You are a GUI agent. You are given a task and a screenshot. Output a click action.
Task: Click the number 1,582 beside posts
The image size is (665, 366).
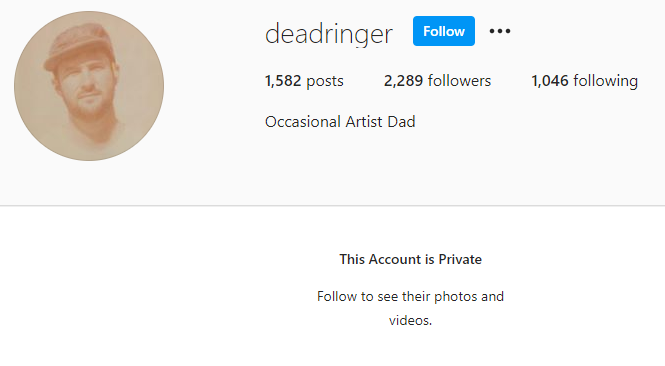tap(283, 81)
